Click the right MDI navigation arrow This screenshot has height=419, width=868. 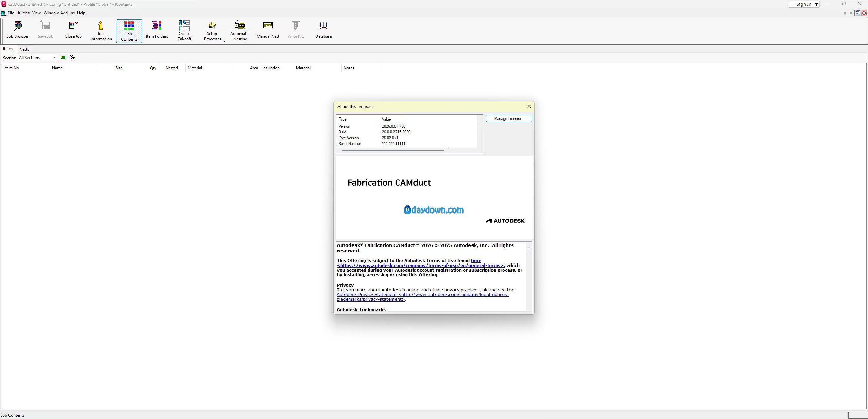[x=851, y=13]
